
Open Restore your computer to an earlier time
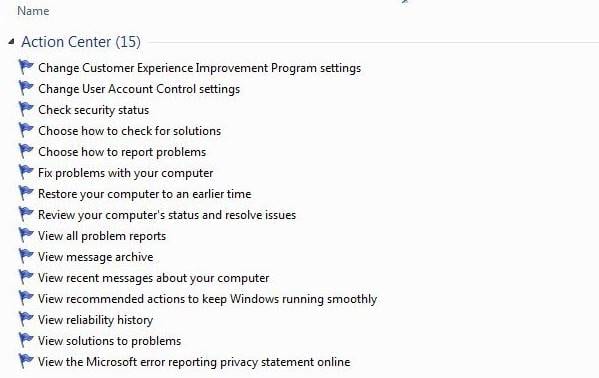(145, 194)
